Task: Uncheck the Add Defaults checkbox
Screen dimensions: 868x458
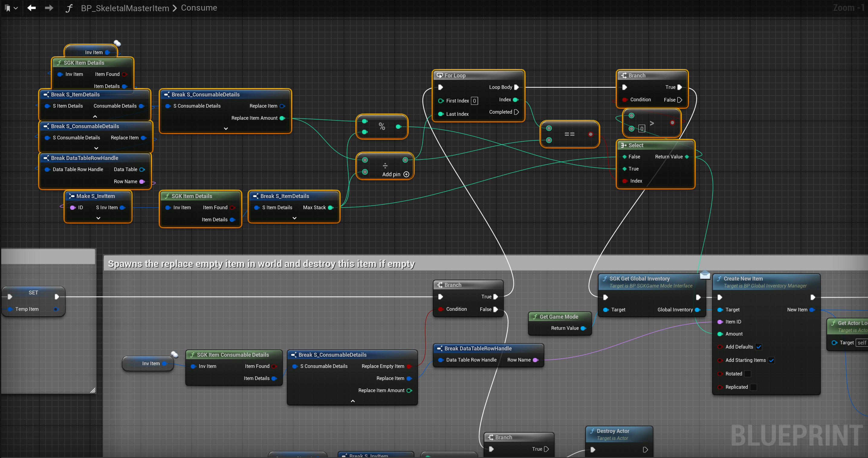Action: [x=759, y=347]
